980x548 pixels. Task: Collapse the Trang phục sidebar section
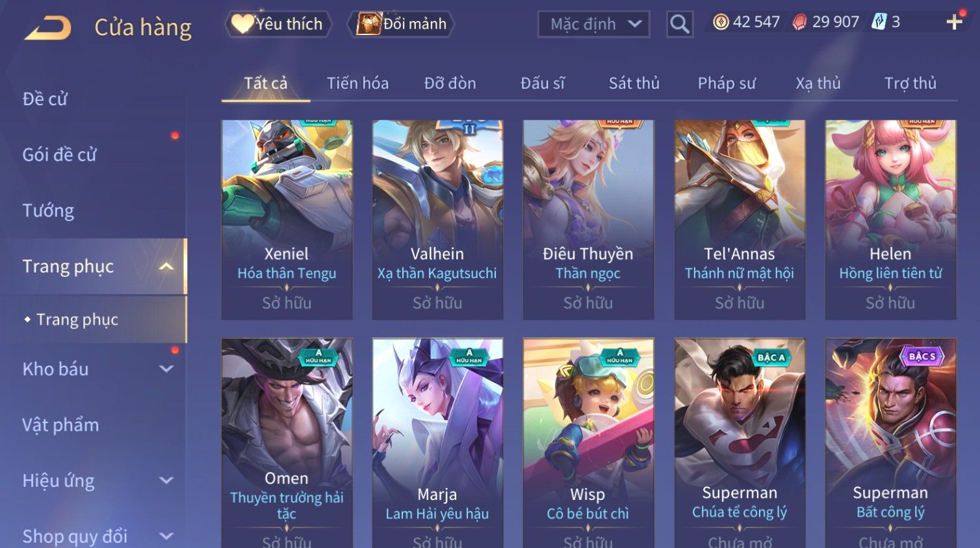point(166,267)
